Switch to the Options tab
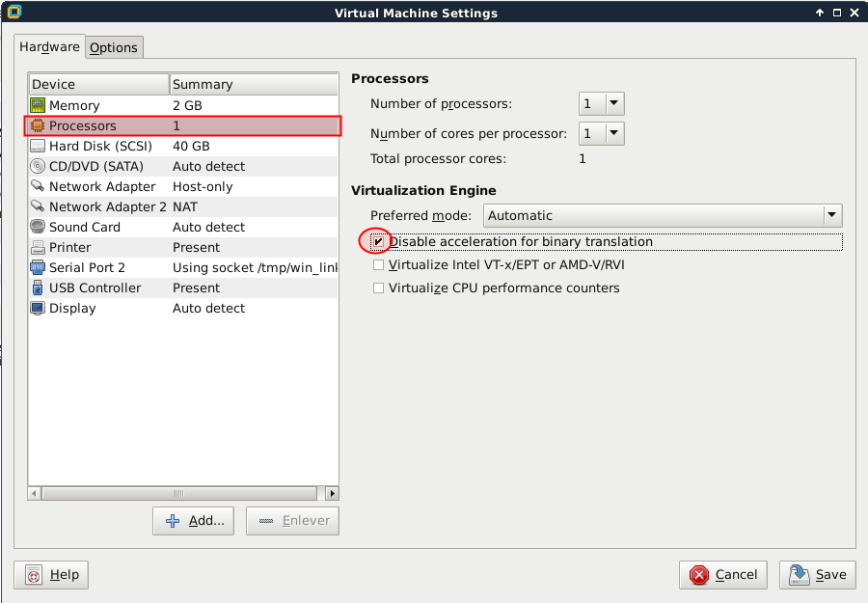 (x=114, y=47)
